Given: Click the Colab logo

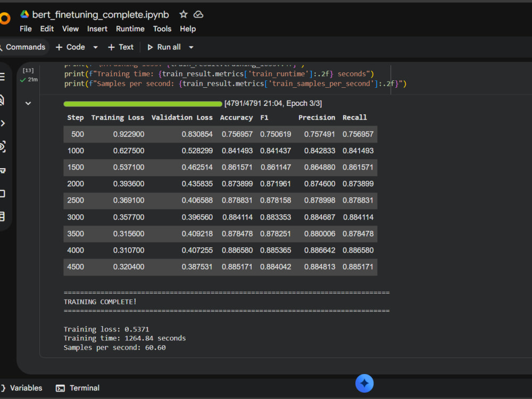Looking at the screenshot, I should (4, 18).
